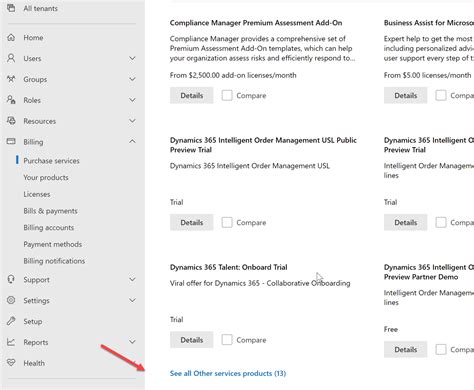The height and width of the screenshot is (390, 474).
Task: Click the 'From $2,500.00 add-on licenses/month' price
Action: pyautogui.click(x=233, y=75)
